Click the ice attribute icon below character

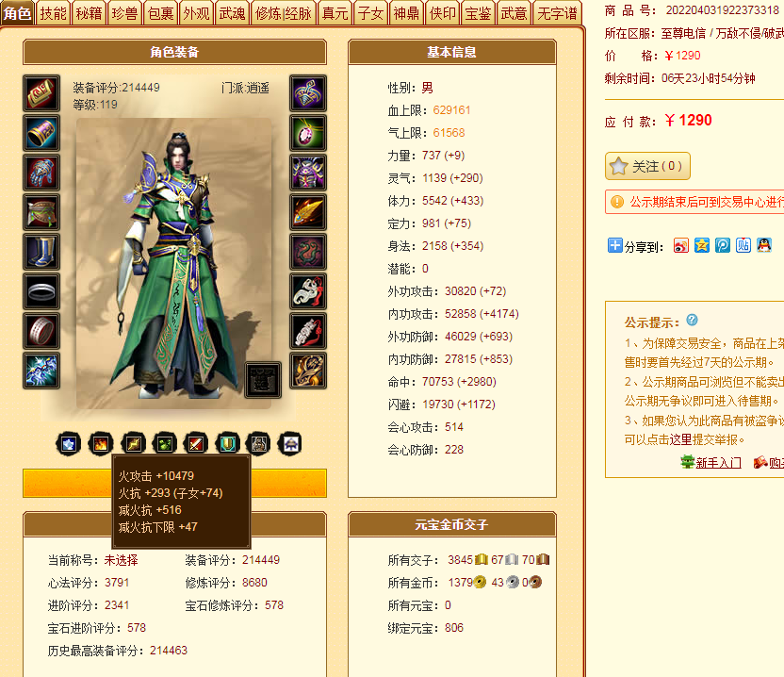click(x=69, y=443)
